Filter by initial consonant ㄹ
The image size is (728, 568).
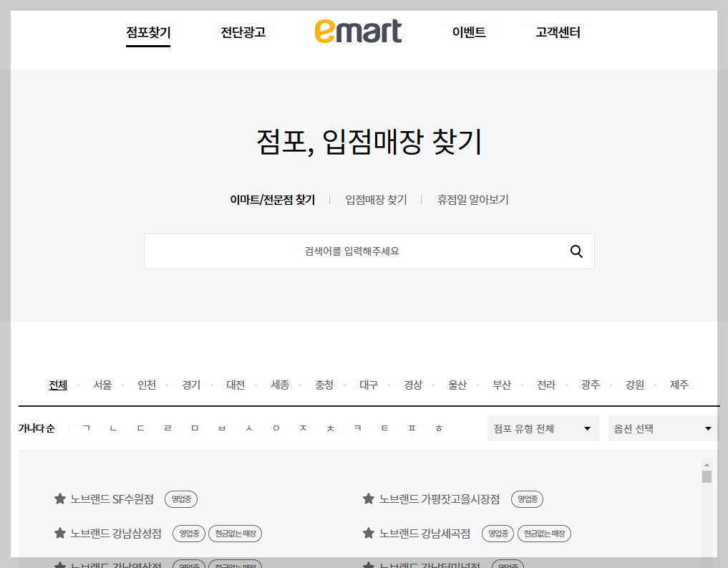pyautogui.click(x=168, y=428)
